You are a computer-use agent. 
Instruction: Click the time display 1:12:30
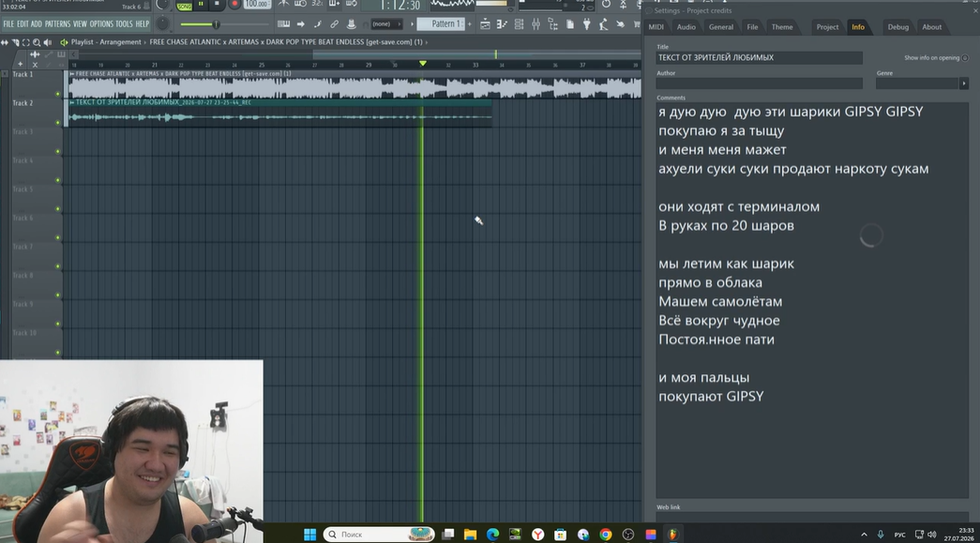click(x=400, y=6)
